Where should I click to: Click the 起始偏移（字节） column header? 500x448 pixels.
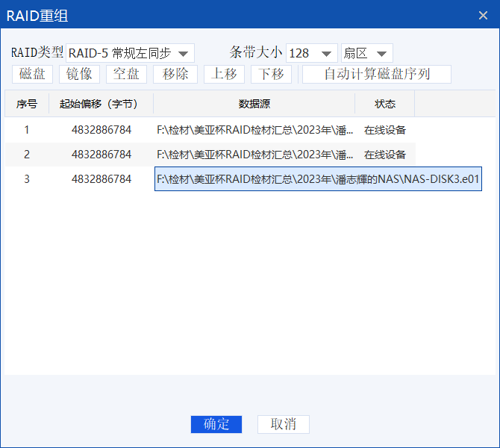point(101,104)
